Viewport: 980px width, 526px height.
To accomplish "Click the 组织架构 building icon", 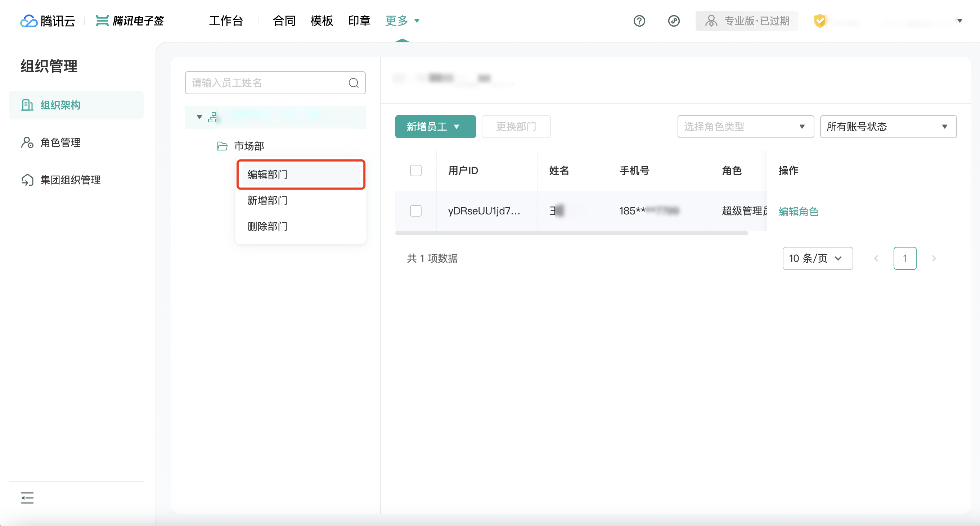I will pyautogui.click(x=27, y=105).
